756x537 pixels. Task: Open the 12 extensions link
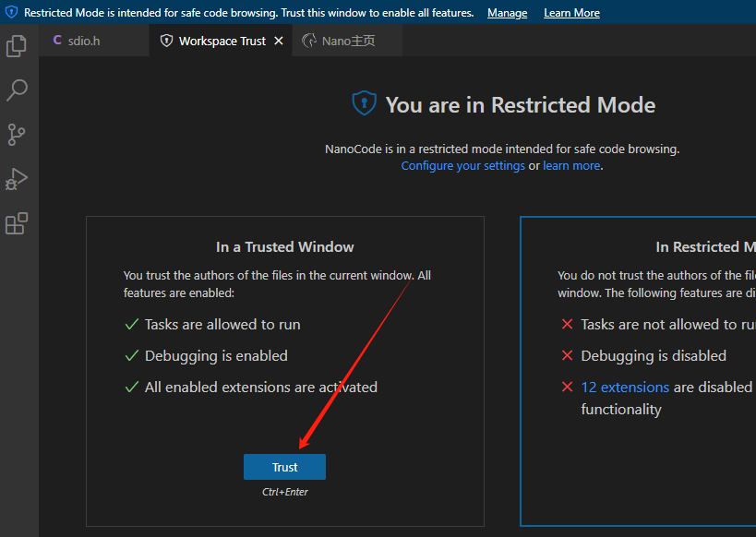coord(625,388)
